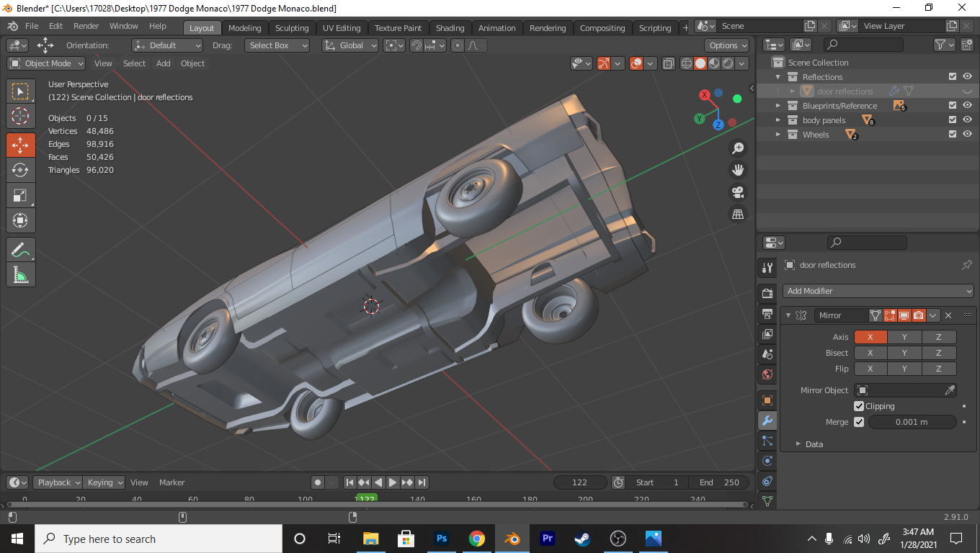Activate the Move tool
This screenshot has width=980, height=553.
[20, 145]
